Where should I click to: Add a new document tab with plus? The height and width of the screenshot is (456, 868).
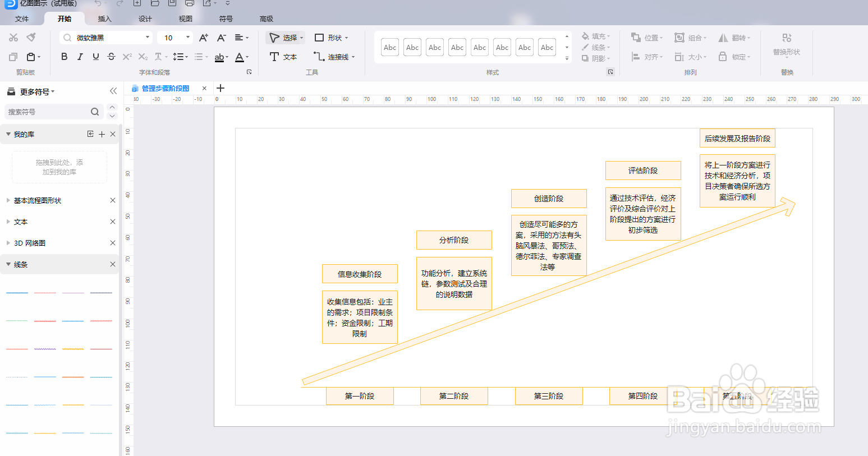(x=221, y=88)
